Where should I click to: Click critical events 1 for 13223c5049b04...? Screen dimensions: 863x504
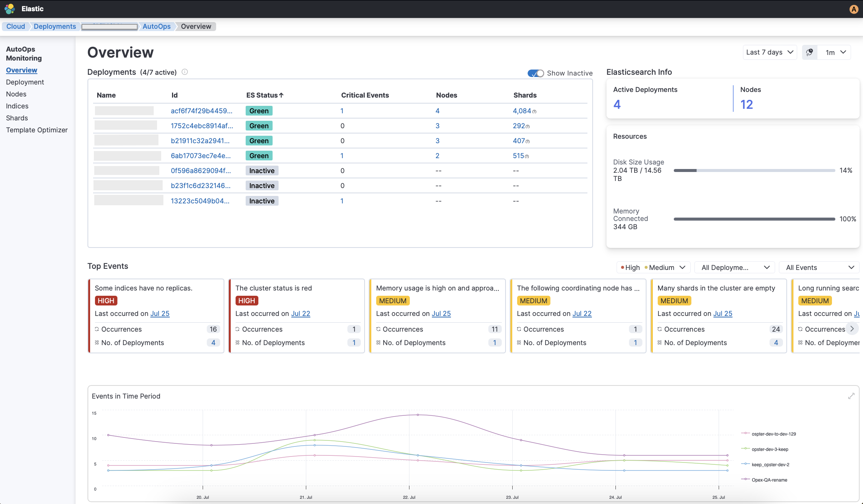pyautogui.click(x=342, y=201)
